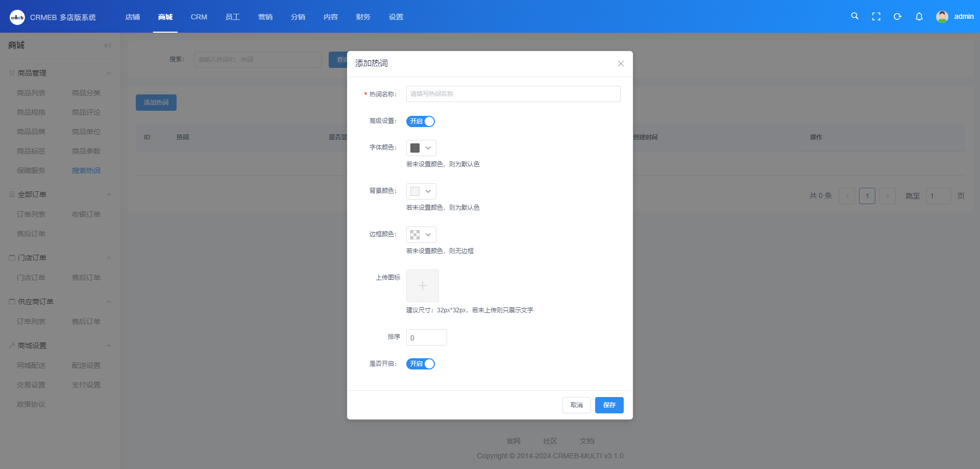Switch to the CRM top menu
This screenshot has height=469, width=980.
point(199,17)
